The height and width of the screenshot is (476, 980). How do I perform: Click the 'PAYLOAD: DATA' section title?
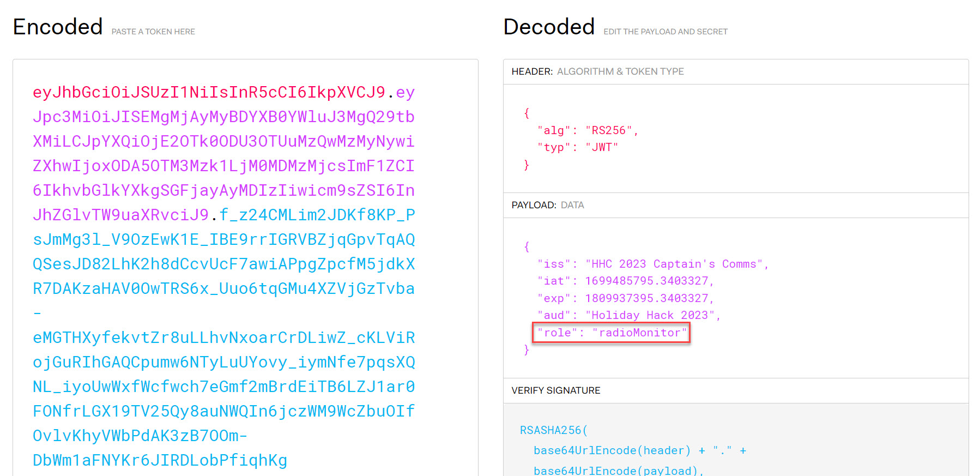[548, 205]
